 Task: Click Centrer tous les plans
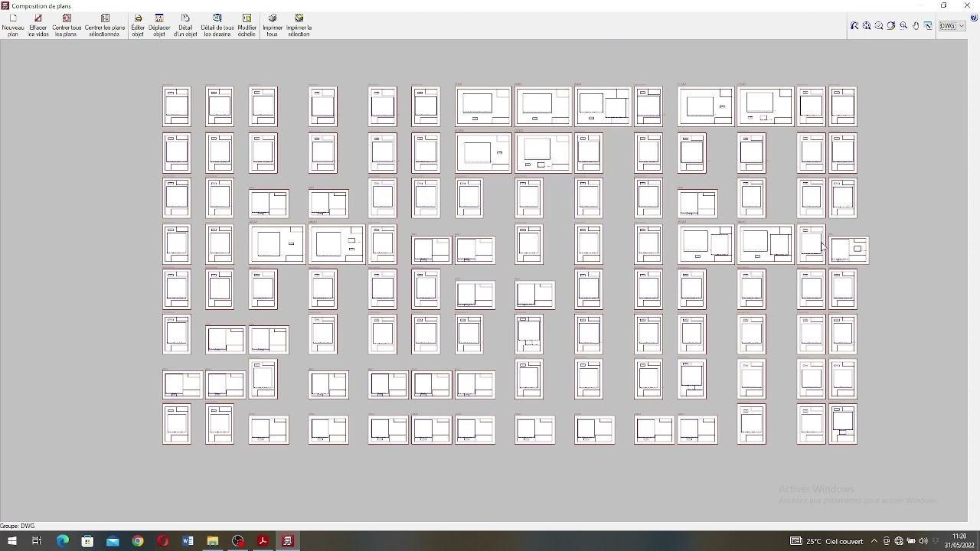pyautogui.click(x=67, y=25)
